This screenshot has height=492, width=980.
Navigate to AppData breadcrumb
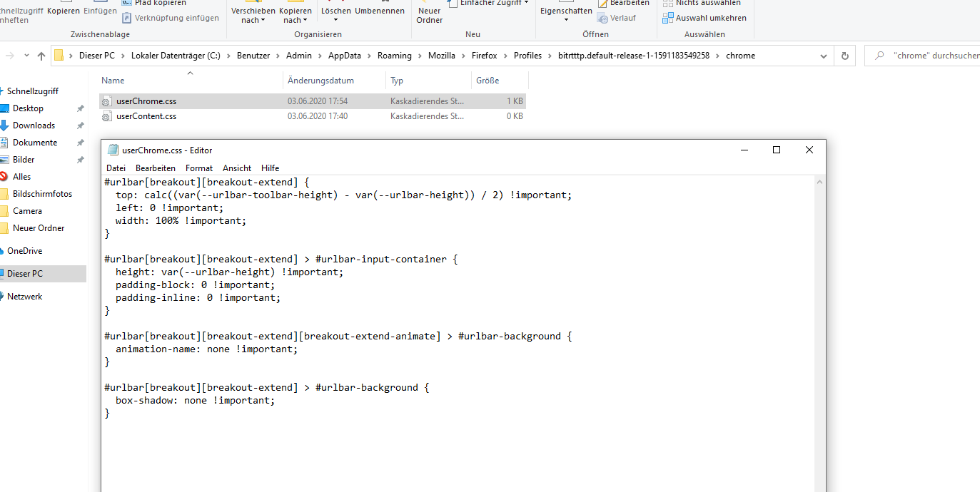pos(345,56)
